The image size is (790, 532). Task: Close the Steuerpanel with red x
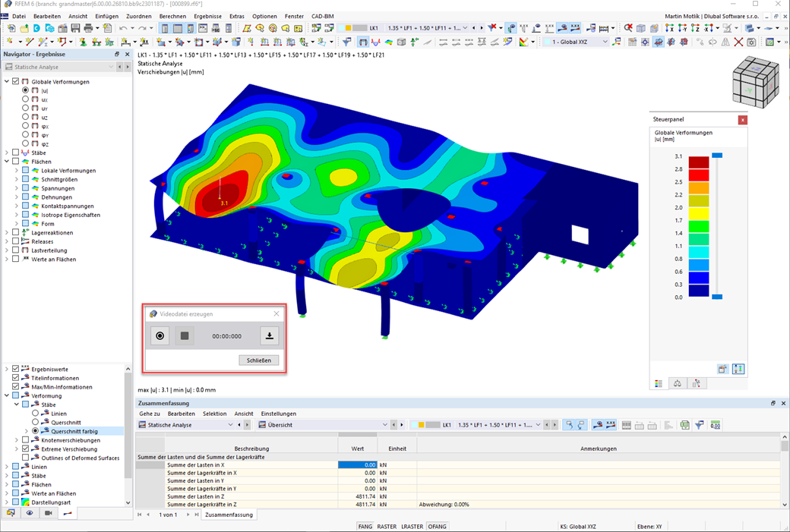(x=742, y=120)
